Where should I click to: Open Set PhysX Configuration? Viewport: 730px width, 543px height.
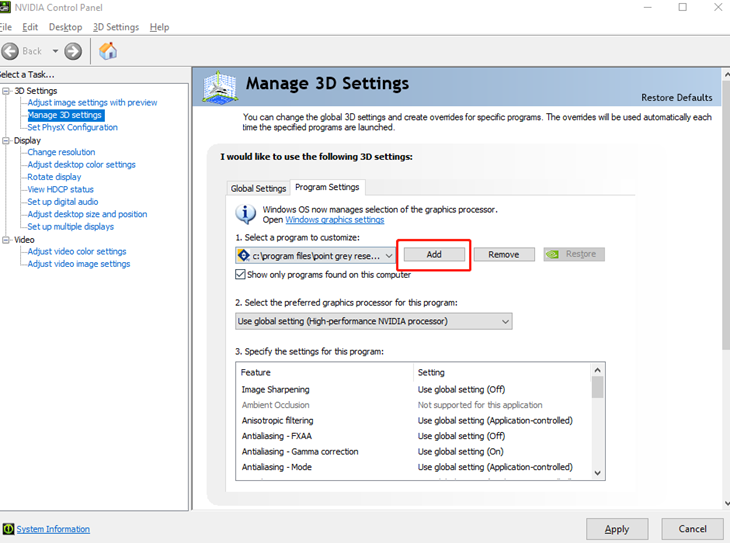coord(72,127)
